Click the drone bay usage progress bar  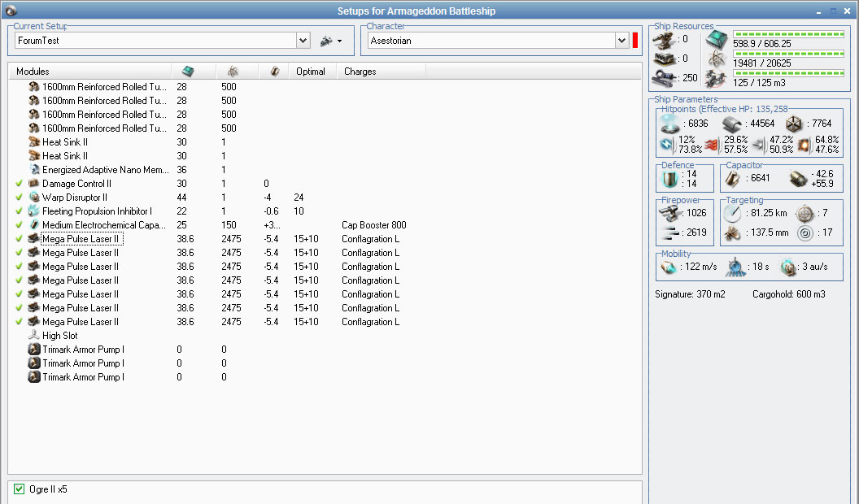[x=789, y=73]
